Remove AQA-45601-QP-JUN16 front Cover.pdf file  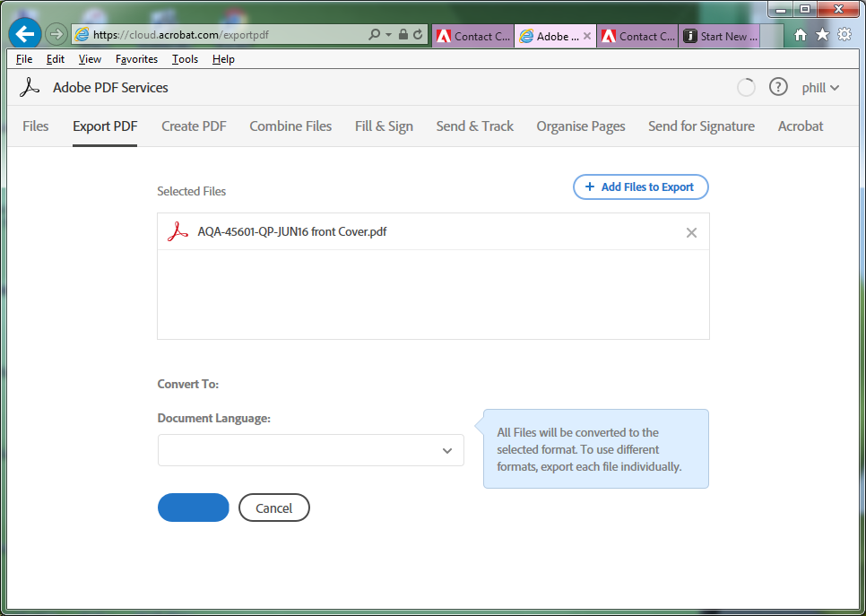click(691, 232)
